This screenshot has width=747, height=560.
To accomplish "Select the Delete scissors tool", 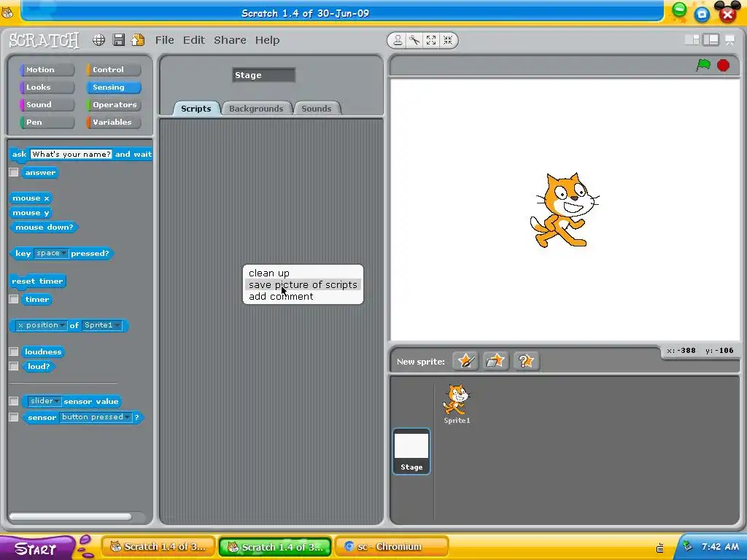I will [x=414, y=41].
